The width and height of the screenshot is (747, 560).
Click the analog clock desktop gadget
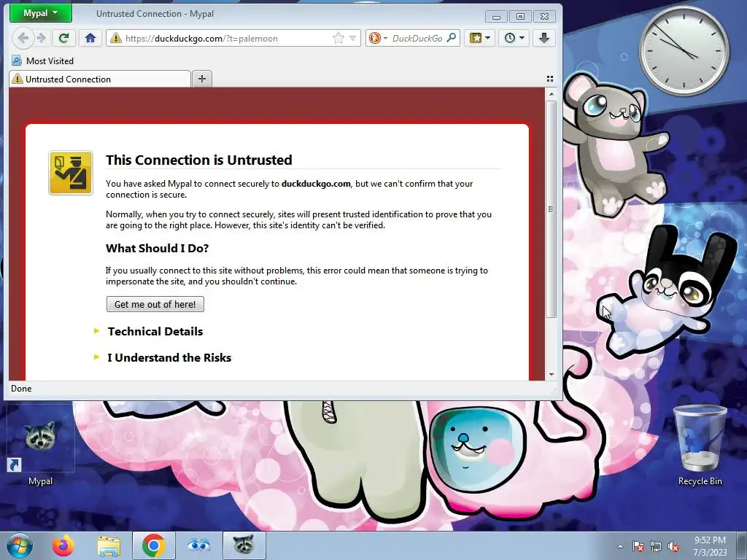(684, 50)
